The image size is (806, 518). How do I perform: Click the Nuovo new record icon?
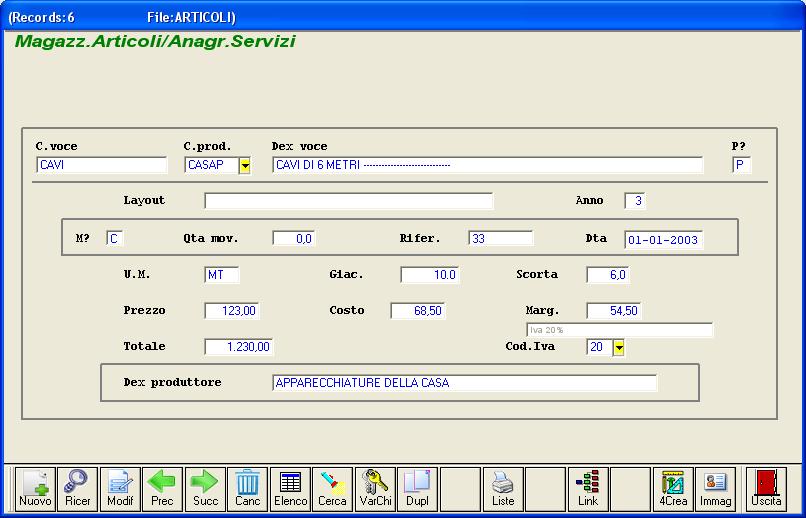(x=35, y=489)
